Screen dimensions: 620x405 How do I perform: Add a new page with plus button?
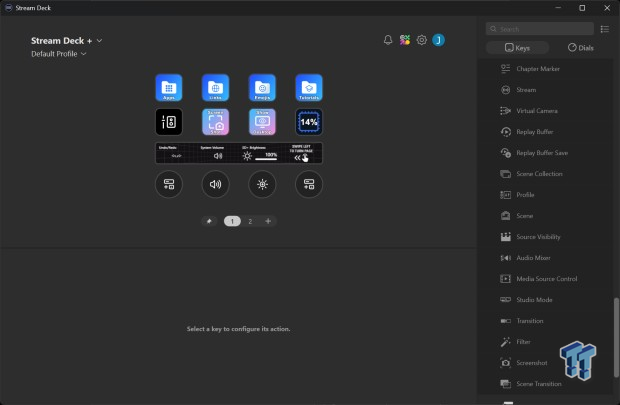coord(268,221)
